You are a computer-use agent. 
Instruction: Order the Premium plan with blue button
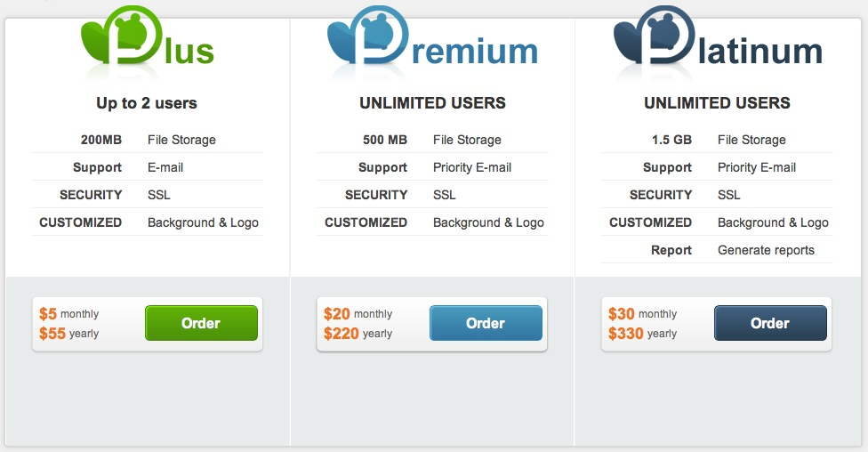[486, 323]
